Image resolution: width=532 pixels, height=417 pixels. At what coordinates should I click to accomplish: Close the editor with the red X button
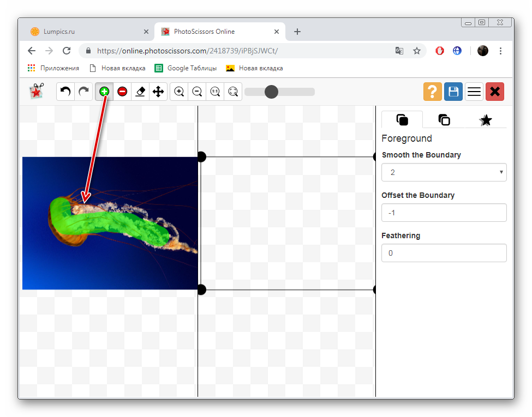[x=495, y=92]
